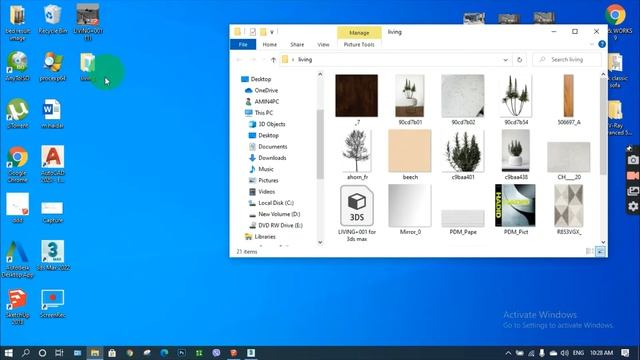Open Local Disk (C:) in navigation pane
Screen dimensions: 640x360
click(x=271, y=203)
